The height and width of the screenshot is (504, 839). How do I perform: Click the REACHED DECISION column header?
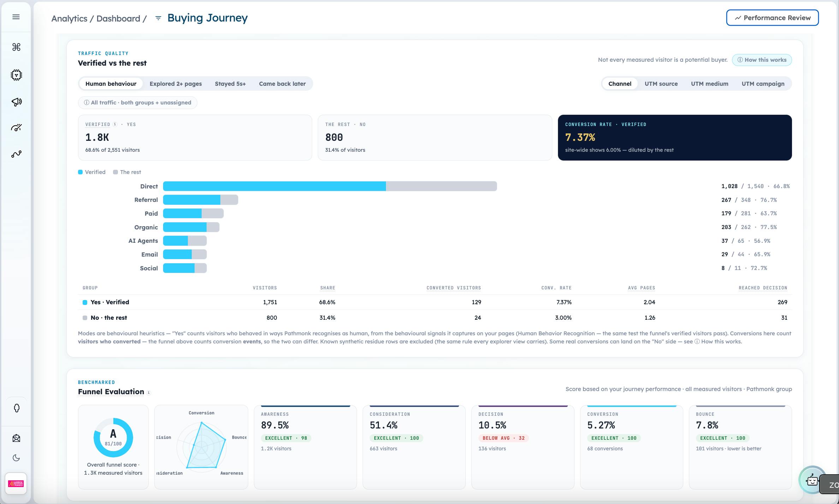763,288
